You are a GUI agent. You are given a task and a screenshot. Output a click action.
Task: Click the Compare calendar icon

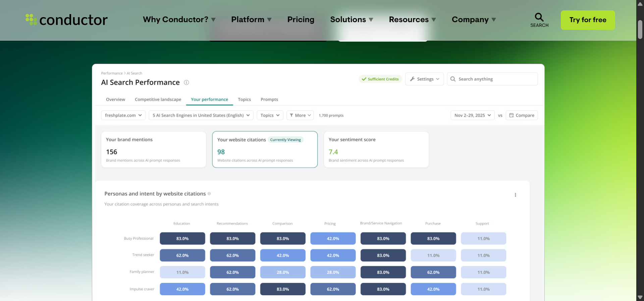pyautogui.click(x=512, y=115)
